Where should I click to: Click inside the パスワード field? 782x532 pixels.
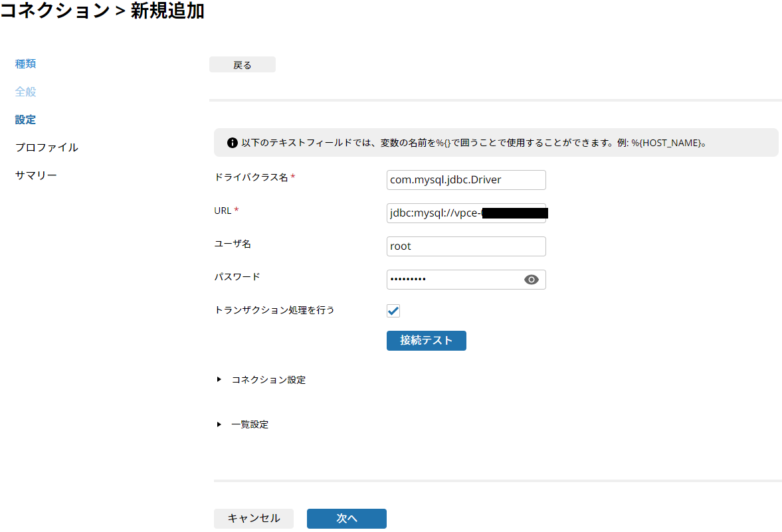pos(452,280)
